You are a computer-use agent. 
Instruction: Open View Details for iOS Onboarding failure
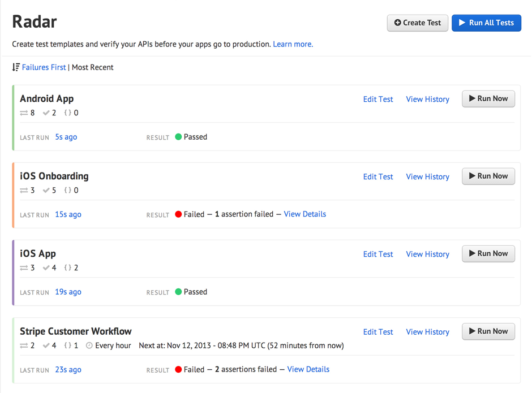(304, 214)
